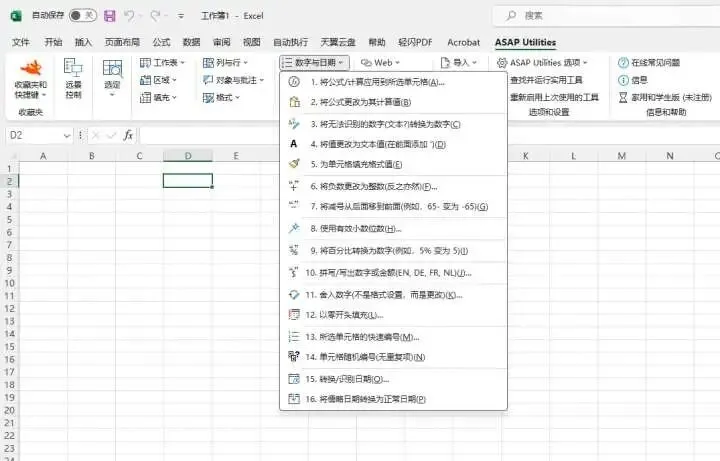This screenshot has height=461, width=720.
Task: Expand the Objects & Comments (对象与批注) dropdown
Action: [233, 80]
